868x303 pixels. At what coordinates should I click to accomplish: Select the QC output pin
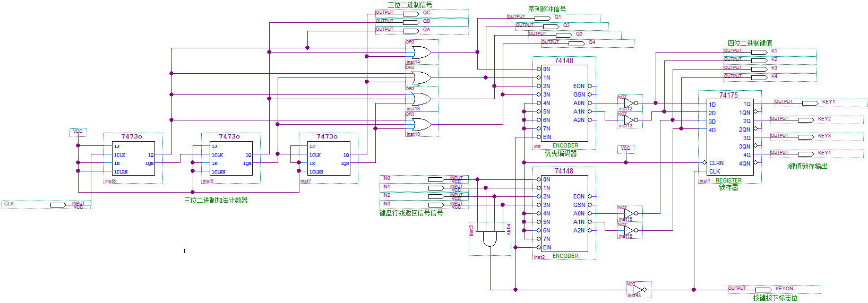point(411,13)
